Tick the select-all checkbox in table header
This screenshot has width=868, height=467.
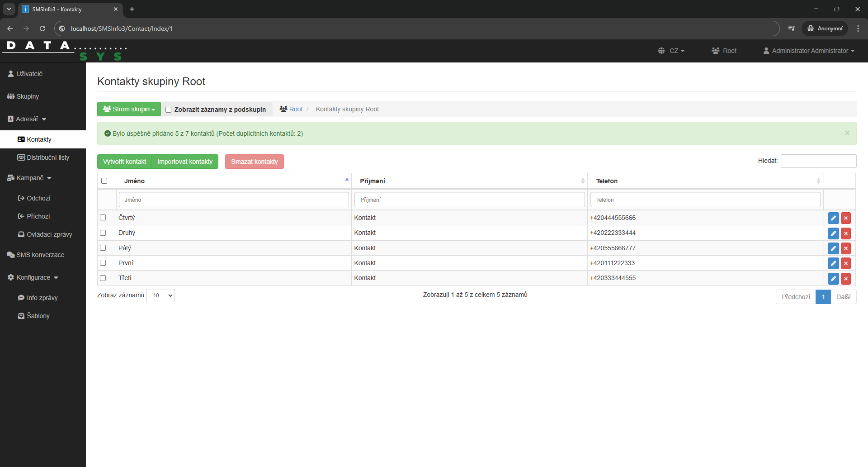pyautogui.click(x=104, y=181)
